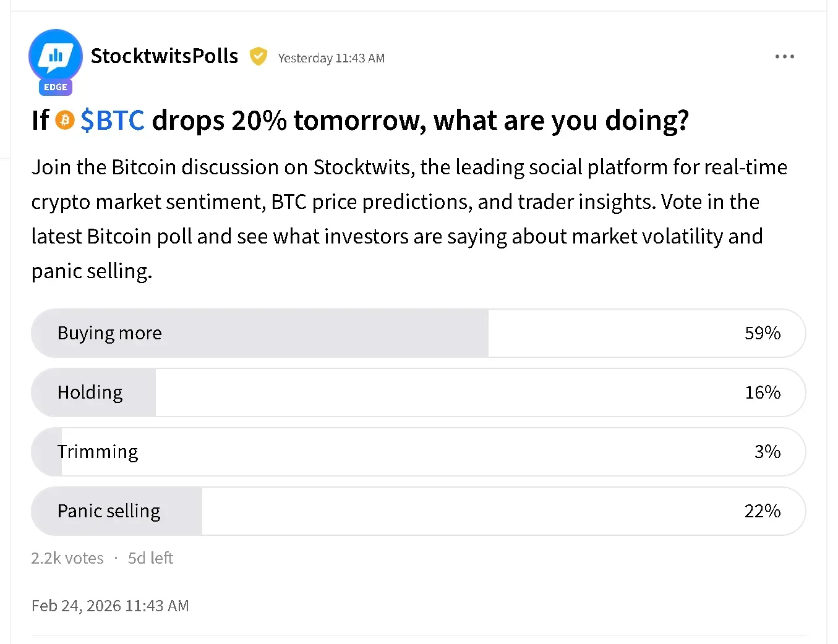838x644 pixels.
Task: Click the Feb 24, 2026 post date
Action: pyautogui.click(x=110, y=606)
